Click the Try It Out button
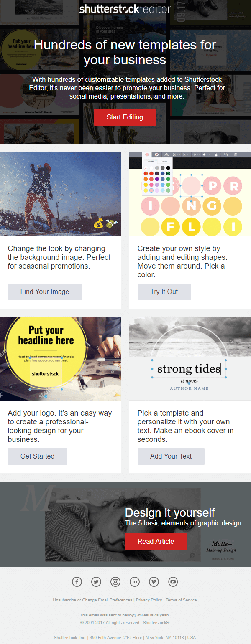 point(164,292)
